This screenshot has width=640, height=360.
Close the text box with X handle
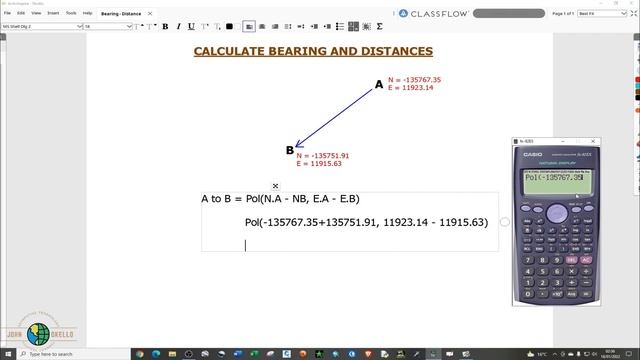[276, 186]
